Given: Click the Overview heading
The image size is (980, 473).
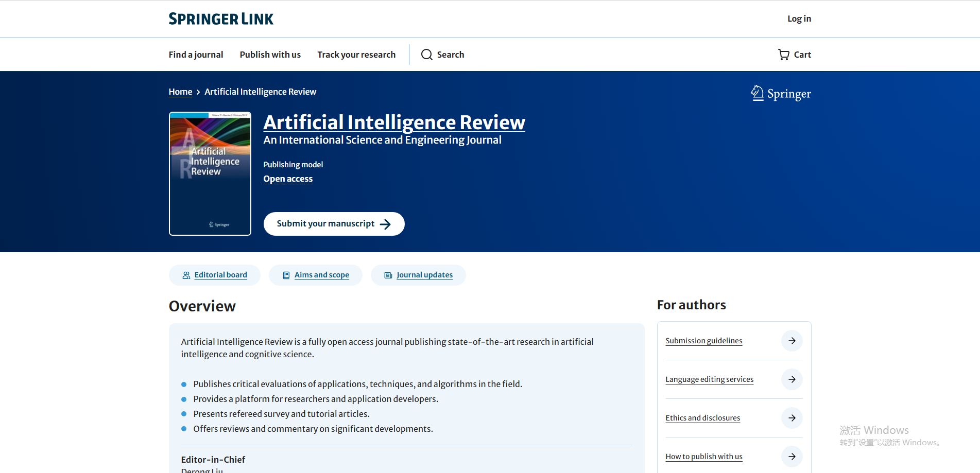Looking at the screenshot, I should point(202,306).
